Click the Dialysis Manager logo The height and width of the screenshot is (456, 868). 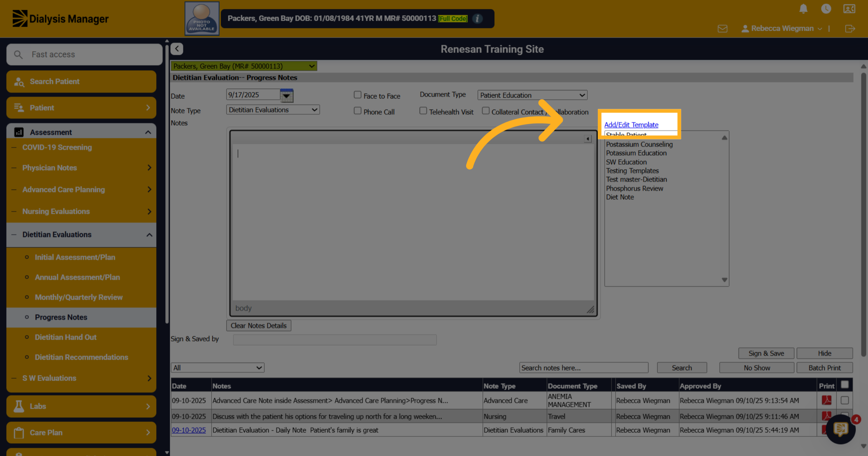[x=60, y=18]
